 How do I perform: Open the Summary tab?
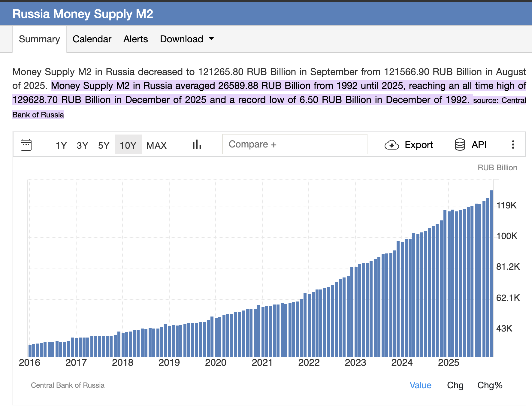click(x=39, y=39)
